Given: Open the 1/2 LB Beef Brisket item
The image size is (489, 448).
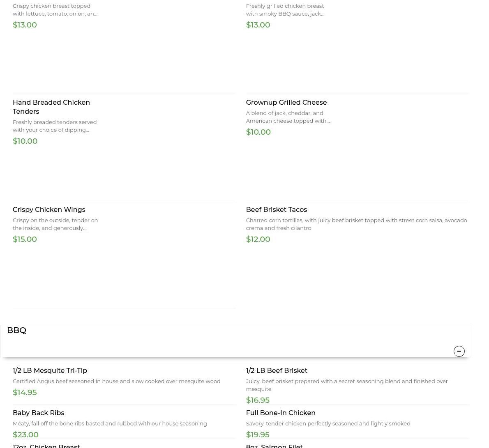Looking at the screenshot, I should coord(276,370).
